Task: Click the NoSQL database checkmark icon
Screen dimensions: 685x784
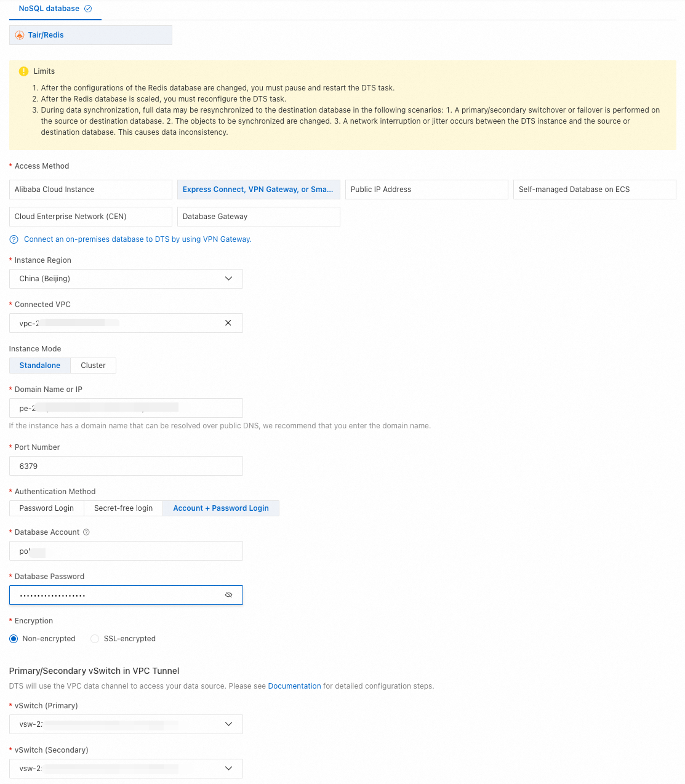Action: (88, 9)
